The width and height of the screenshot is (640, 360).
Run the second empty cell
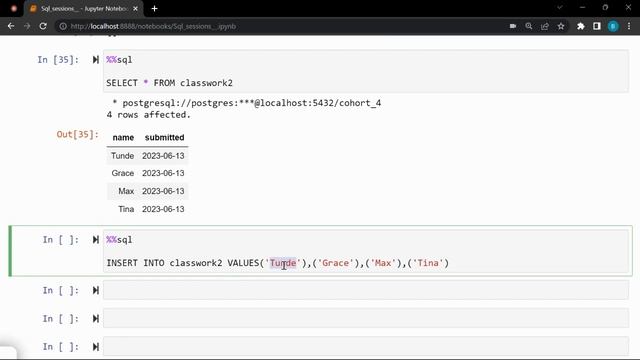(x=96, y=318)
